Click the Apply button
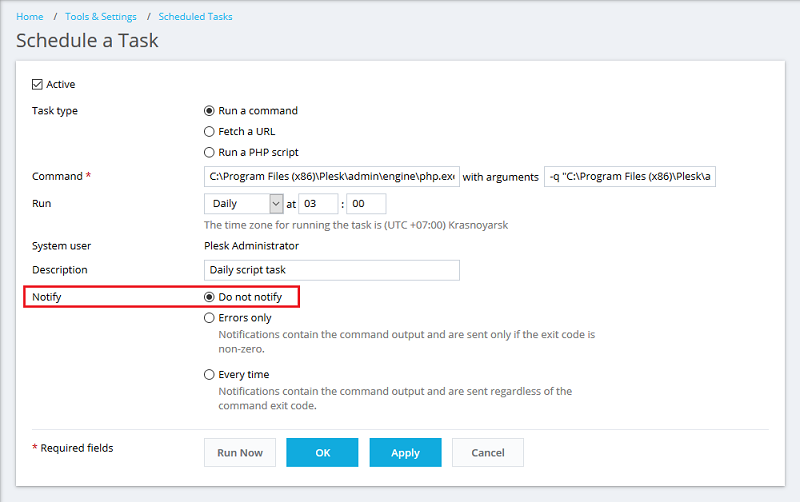Screen dimensions: 800x502 pyautogui.click(x=405, y=453)
